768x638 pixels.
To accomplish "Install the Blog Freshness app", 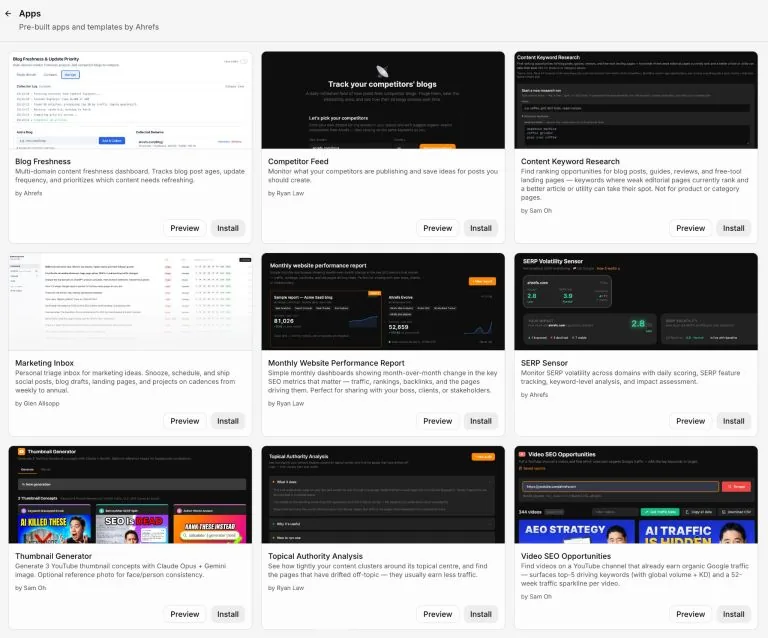I will (228, 228).
